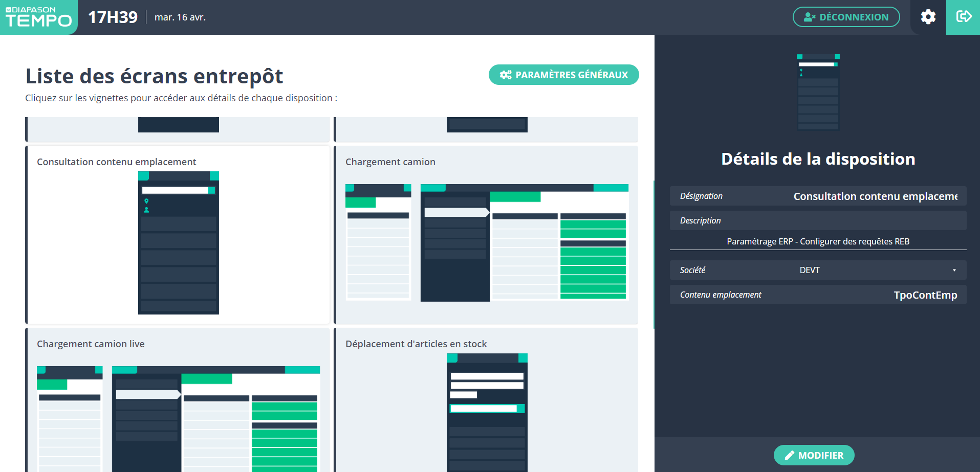
Task: Click the exit arrow icon top-right
Action: (x=963, y=17)
